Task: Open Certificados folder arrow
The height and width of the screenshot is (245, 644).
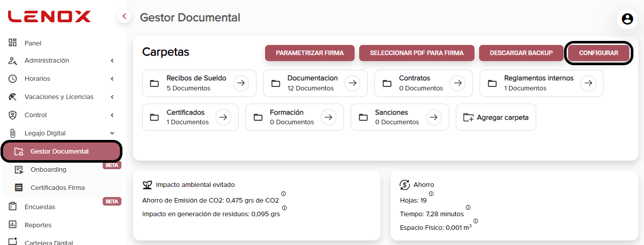Action: pyautogui.click(x=224, y=117)
